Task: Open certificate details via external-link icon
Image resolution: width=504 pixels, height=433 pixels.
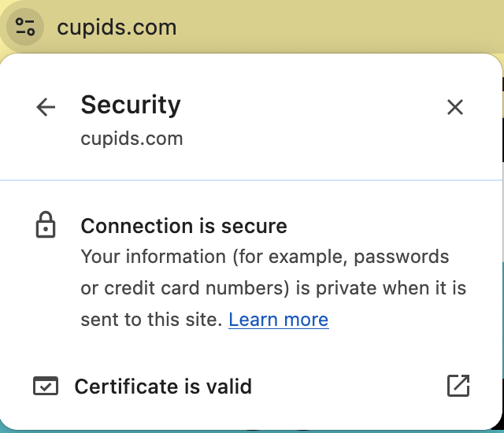Action: pos(458,386)
